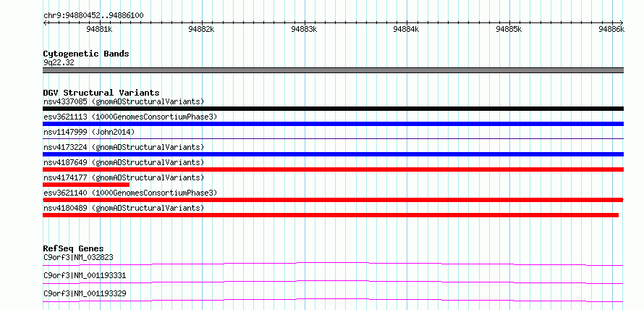The height and width of the screenshot is (310, 644).
Task: Click the red bar of nsv4187649
Action: [333, 169]
